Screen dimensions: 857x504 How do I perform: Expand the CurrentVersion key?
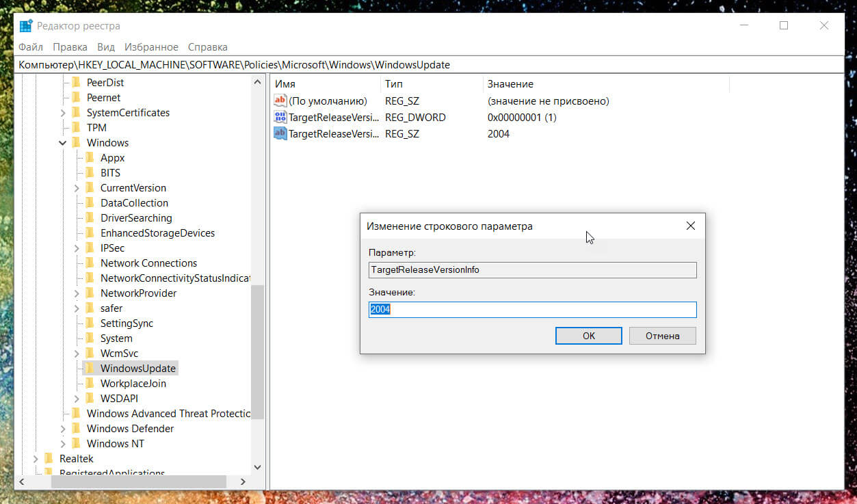[x=77, y=187]
